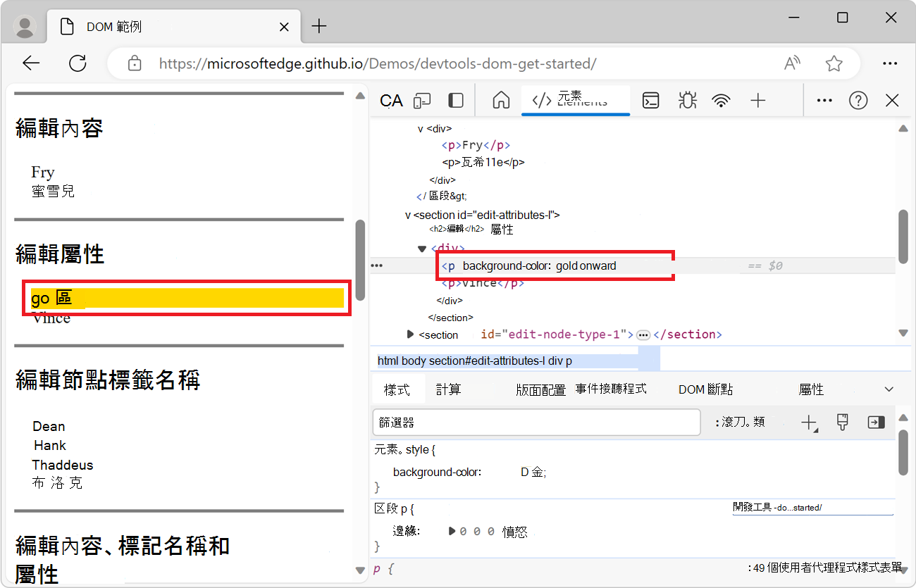The height and width of the screenshot is (588, 916).
Task: Collapse the div containing Fry paragraph
Action: (421, 129)
